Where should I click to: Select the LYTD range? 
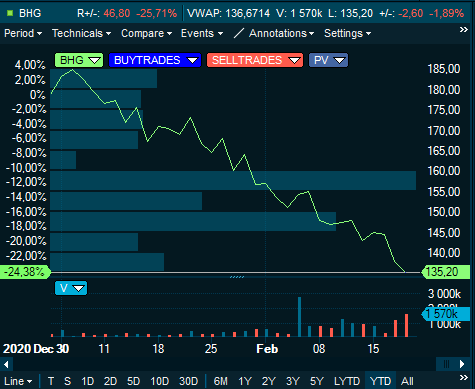click(347, 381)
